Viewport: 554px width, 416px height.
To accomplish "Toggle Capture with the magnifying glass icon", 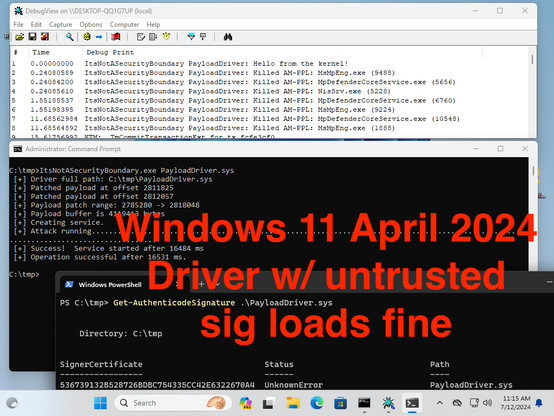I will [70, 37].
